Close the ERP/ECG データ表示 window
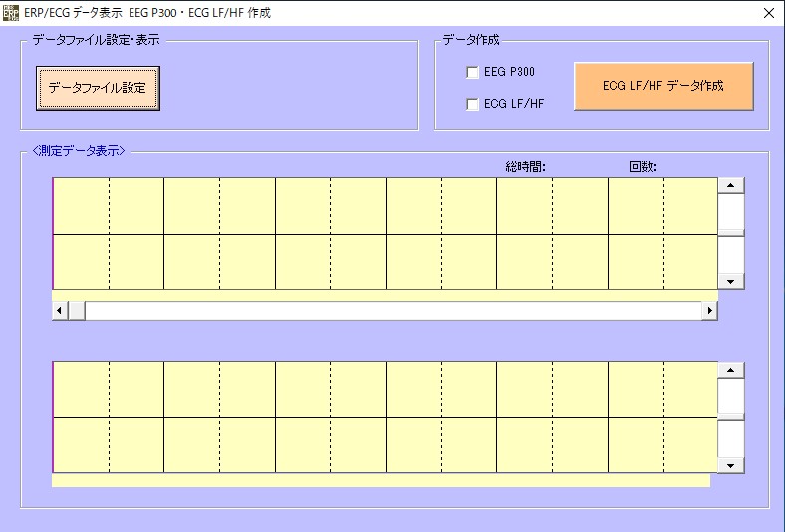This screenshot has height=532, width=785. pos(768,13)
